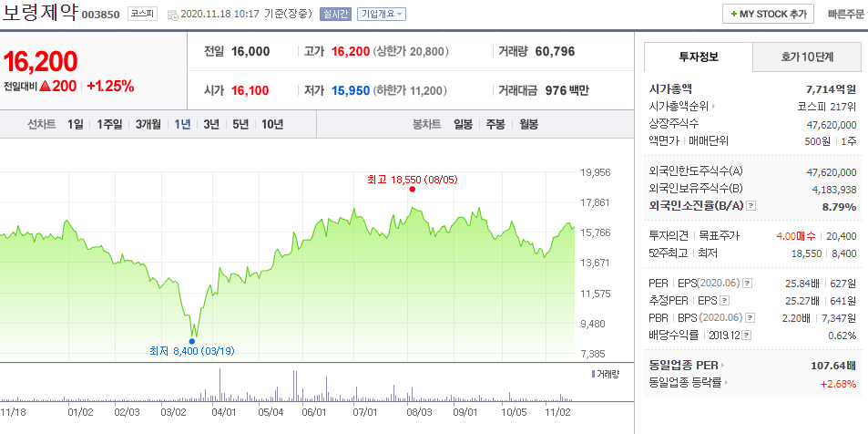The height and width of the screenshot is (434, 868).
Task: Select the 10년 line chart period
Action: 271,124
